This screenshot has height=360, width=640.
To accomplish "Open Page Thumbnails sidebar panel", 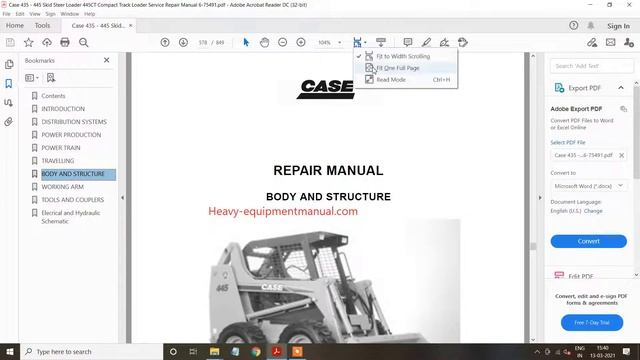I will (9, 64).
